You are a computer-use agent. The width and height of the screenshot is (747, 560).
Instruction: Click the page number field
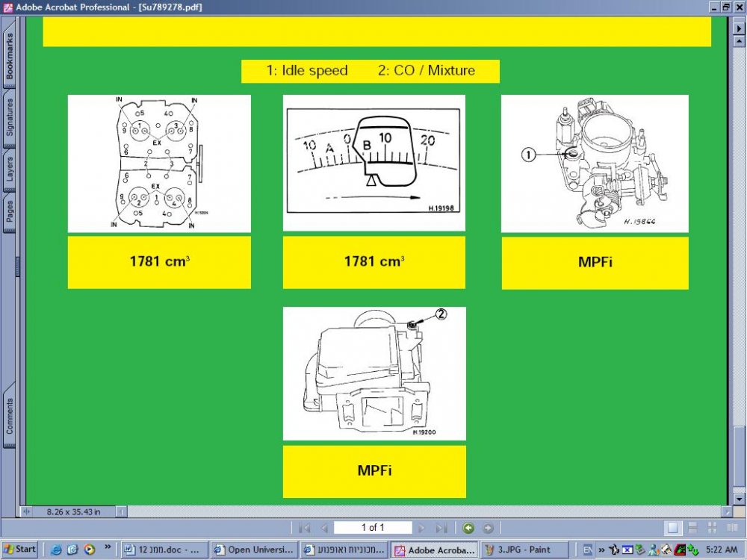pos(373,528)
